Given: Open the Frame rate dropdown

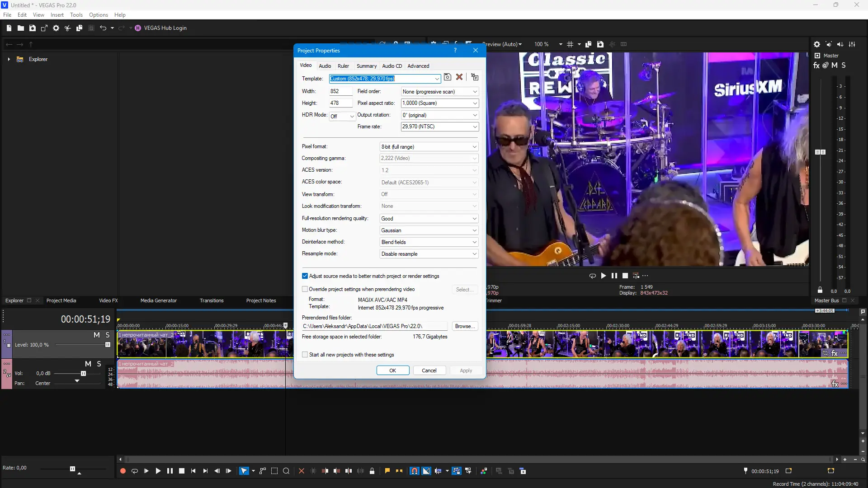Looking at the screenshot, I should [x=475, y=127].
